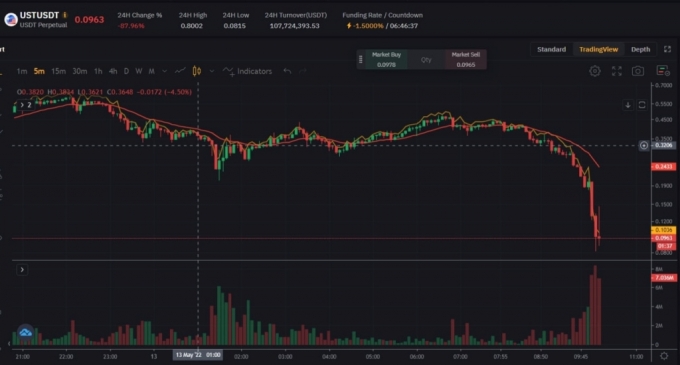The width and height of the screenshot is (680, 365).
Task: Click the 22:00 mark on time axis
Action: click(x=66, y=357)
